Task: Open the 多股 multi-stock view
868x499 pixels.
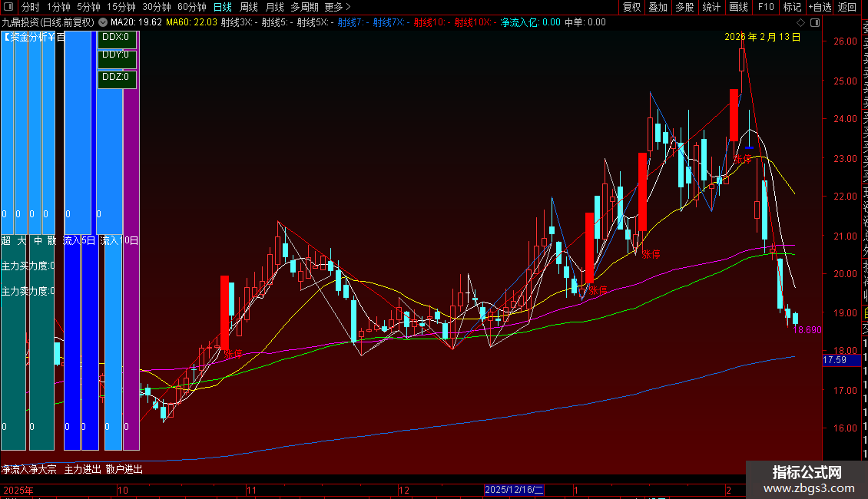Action: pyautogui.click(x=684, y=7)
